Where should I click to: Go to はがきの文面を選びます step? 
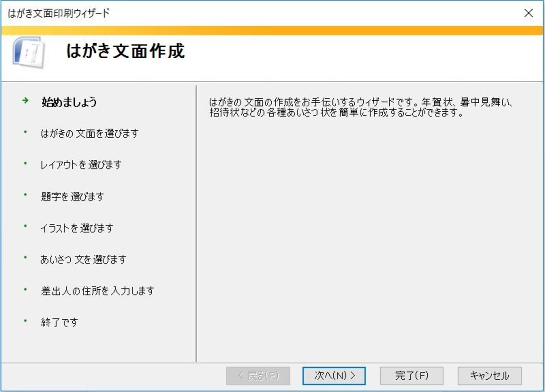(89, 134)
